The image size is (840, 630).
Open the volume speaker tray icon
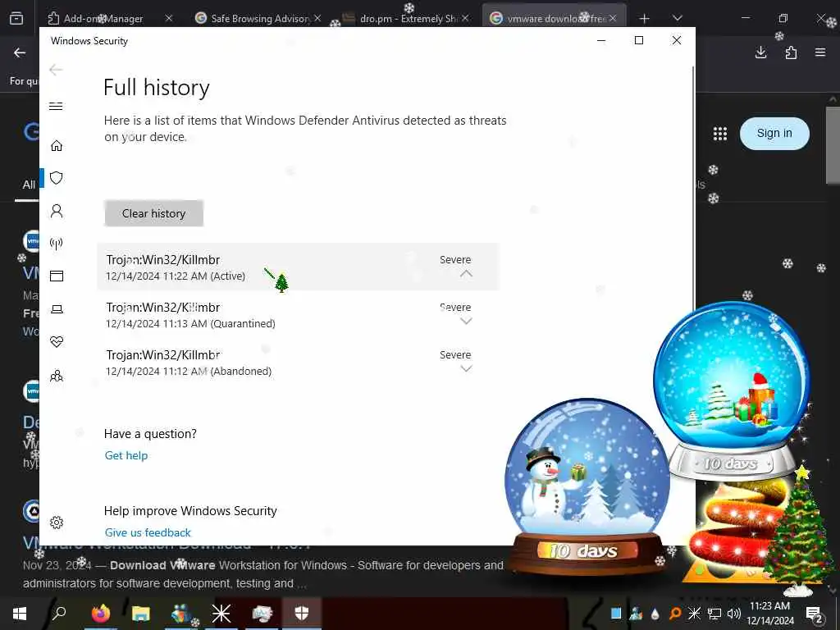pos(734,614)
